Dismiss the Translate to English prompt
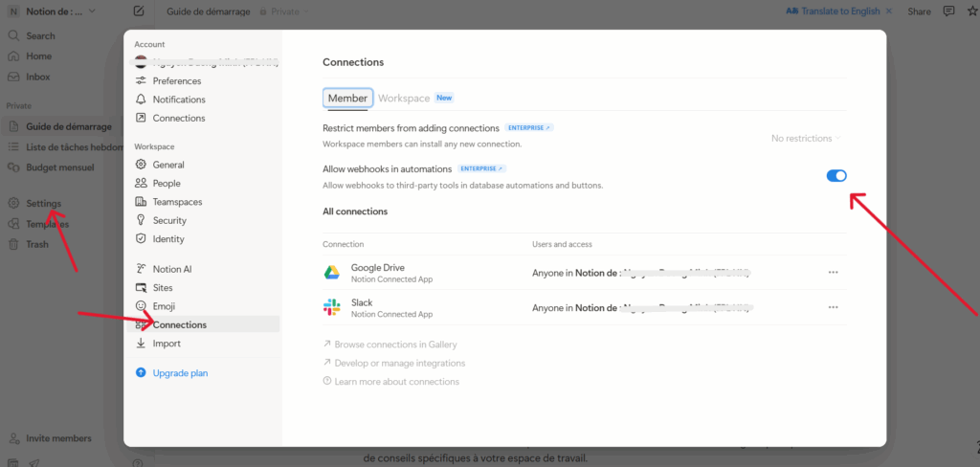The height and width of the screenshot is (467, 980). coord(889,11)
